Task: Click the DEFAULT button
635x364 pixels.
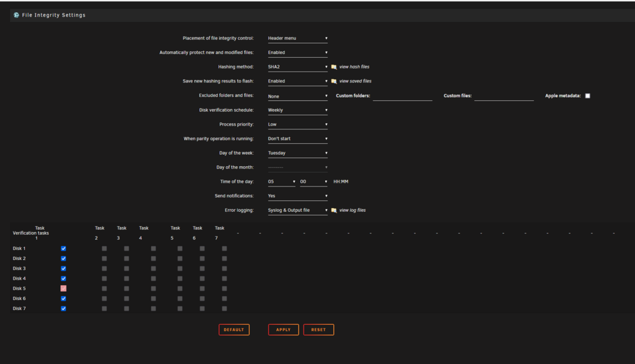Action: (234, 330)
